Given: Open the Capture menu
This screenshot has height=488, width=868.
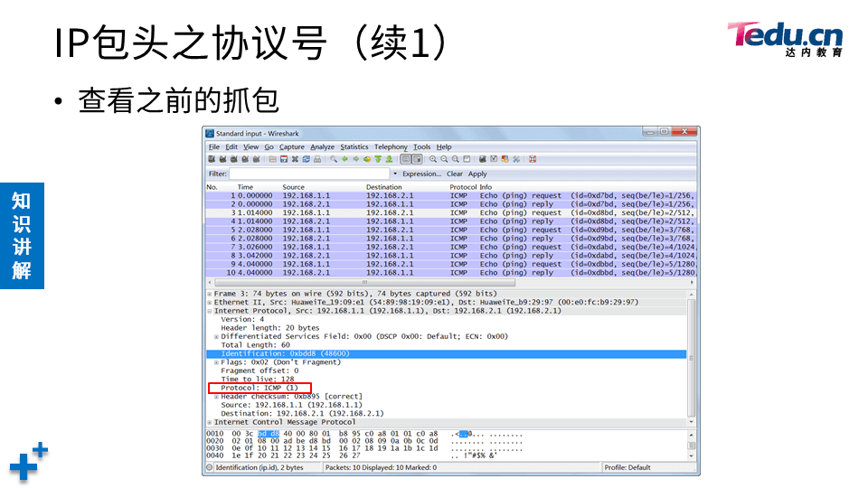Looking at the screenshot, I should pos(292,147).
